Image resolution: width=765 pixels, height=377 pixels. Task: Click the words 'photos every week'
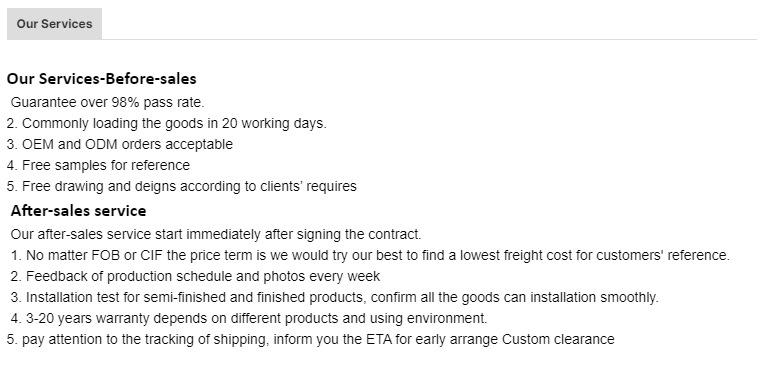pyautogui.click(x=322, y=276)
